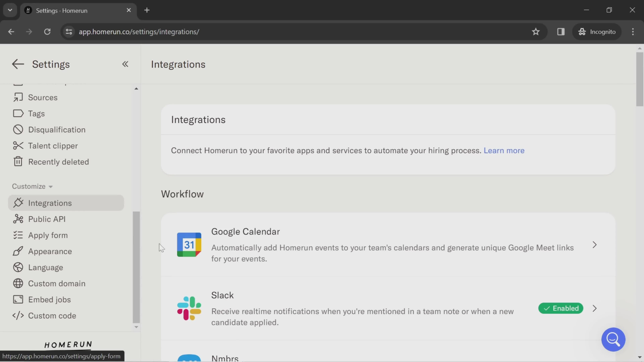Click the Custom domain sidebar icon
The image size is (644, 362).
[x=18, y=283]
